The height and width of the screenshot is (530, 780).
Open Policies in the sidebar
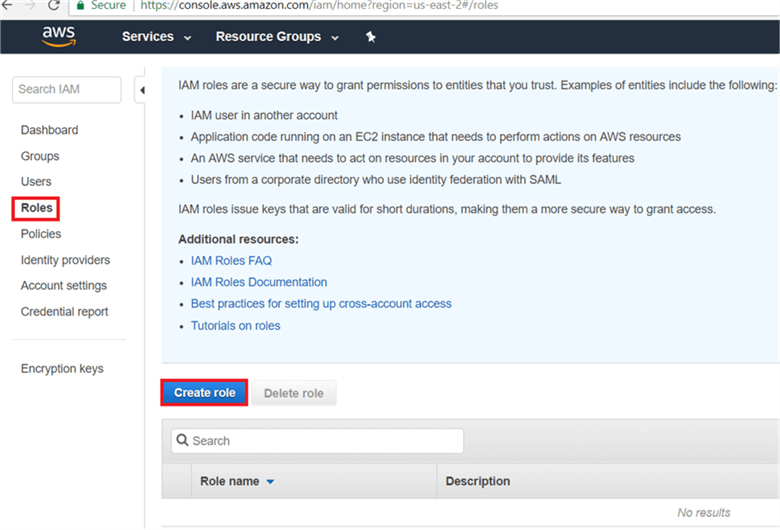coord(41,234)
